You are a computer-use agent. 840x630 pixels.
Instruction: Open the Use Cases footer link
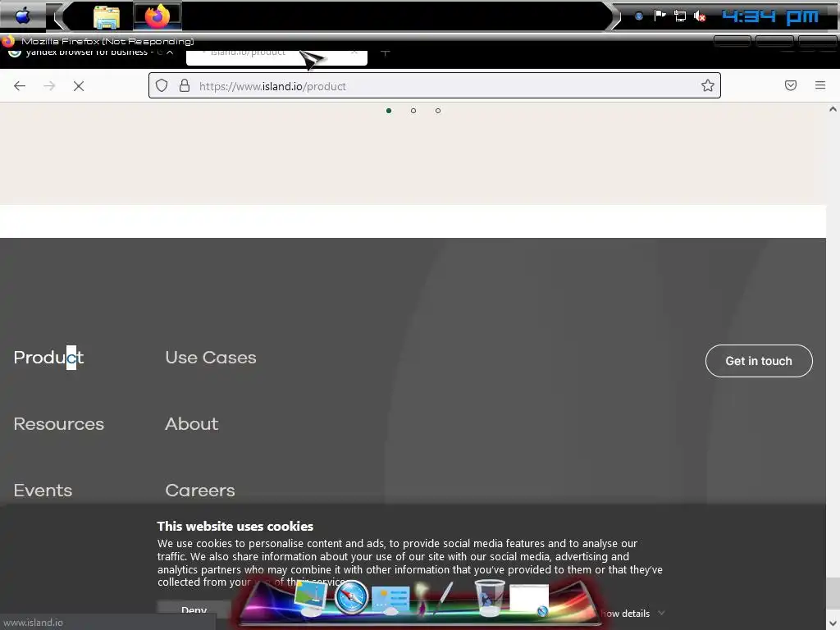click(211, 358)
